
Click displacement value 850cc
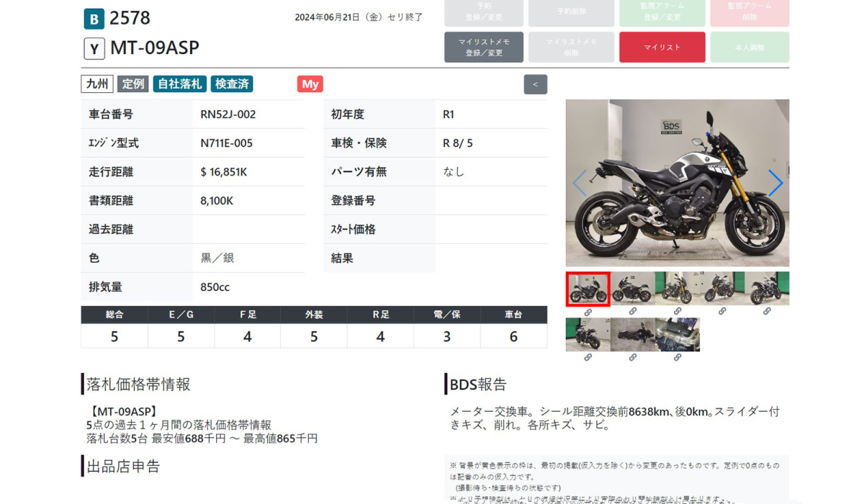coord(215,287)
